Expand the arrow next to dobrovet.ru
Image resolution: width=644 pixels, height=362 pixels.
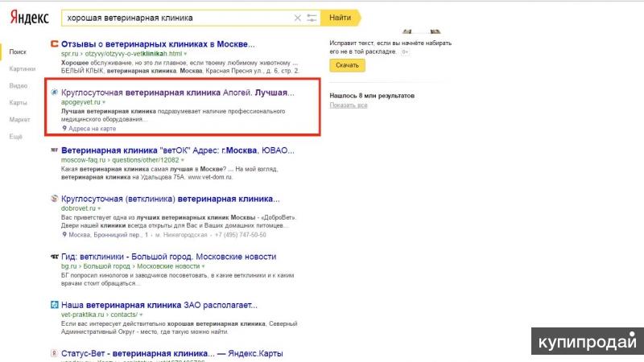[x=99, y=209]
